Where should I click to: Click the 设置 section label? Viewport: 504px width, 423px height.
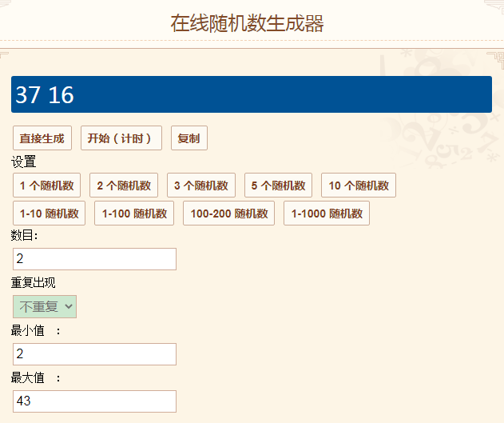[24, 162]
